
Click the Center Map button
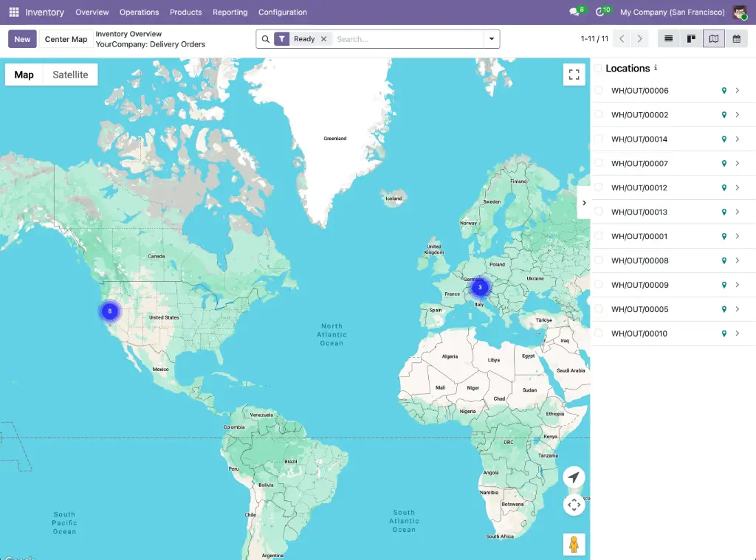point(66,39)
